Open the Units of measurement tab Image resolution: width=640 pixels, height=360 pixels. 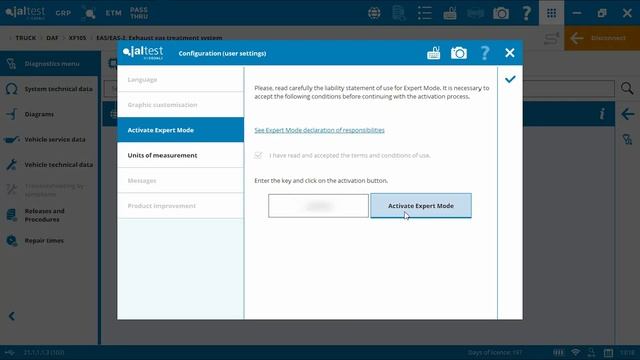pyautogui.click(x=180, y=155)
